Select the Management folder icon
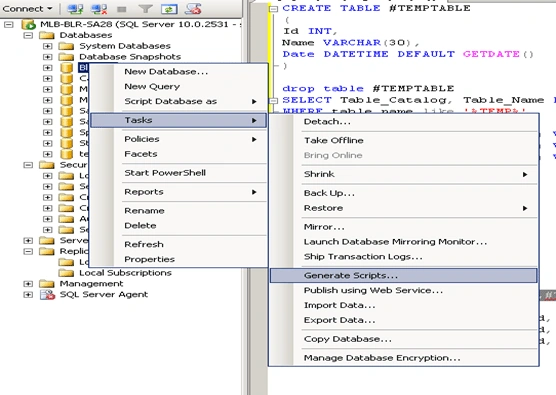Image resolution: width=556 pixels, height=395 pixels. (x=47, y=284)
